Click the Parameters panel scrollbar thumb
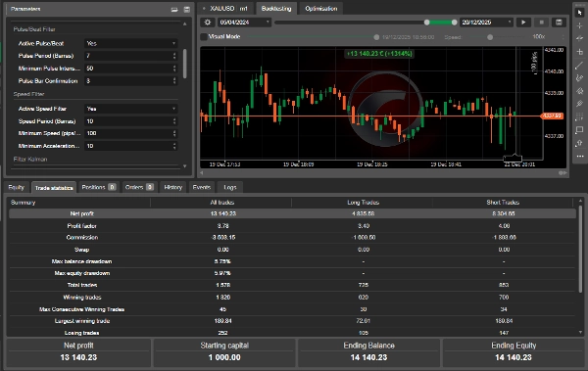Image resolution: width=588 pixels, height=371 pixels. [x=184, y=64]
